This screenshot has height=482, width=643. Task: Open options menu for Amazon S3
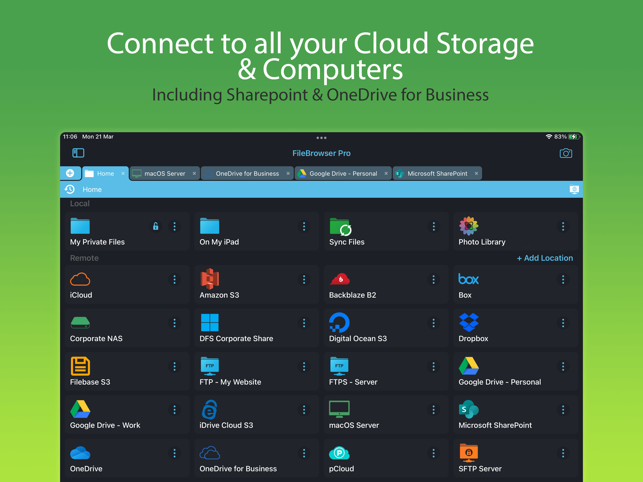pyautogui.click(x=304, y=279)
